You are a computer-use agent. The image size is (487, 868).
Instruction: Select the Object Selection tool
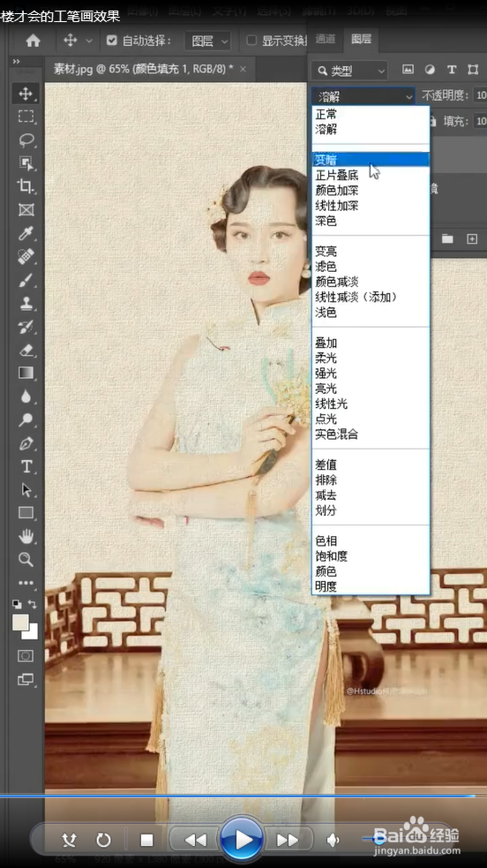[26, 162]
